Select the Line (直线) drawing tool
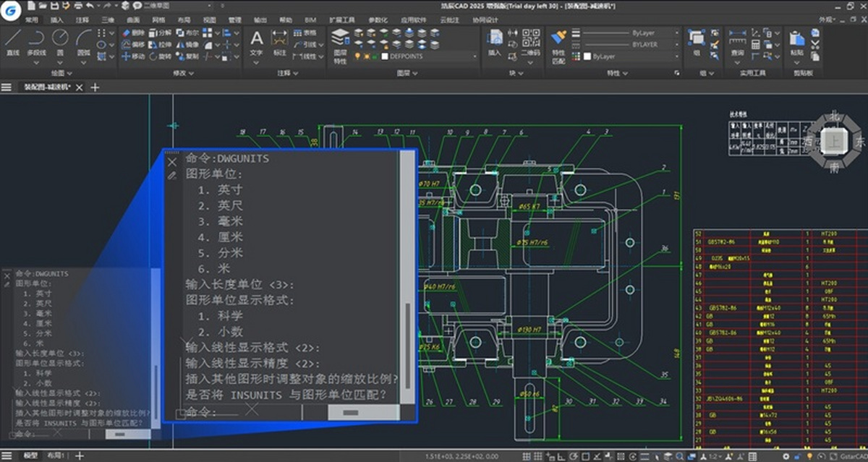 coord(14,36)
